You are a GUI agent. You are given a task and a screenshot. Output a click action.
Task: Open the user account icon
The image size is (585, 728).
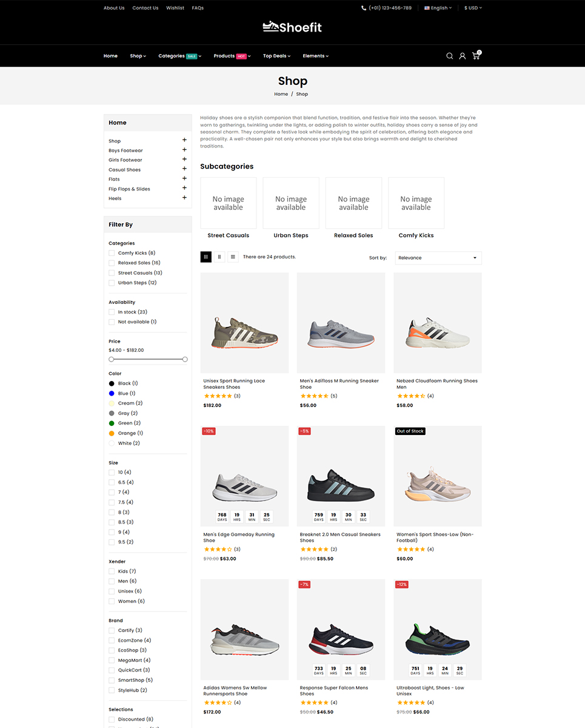(x=463, y=56)
